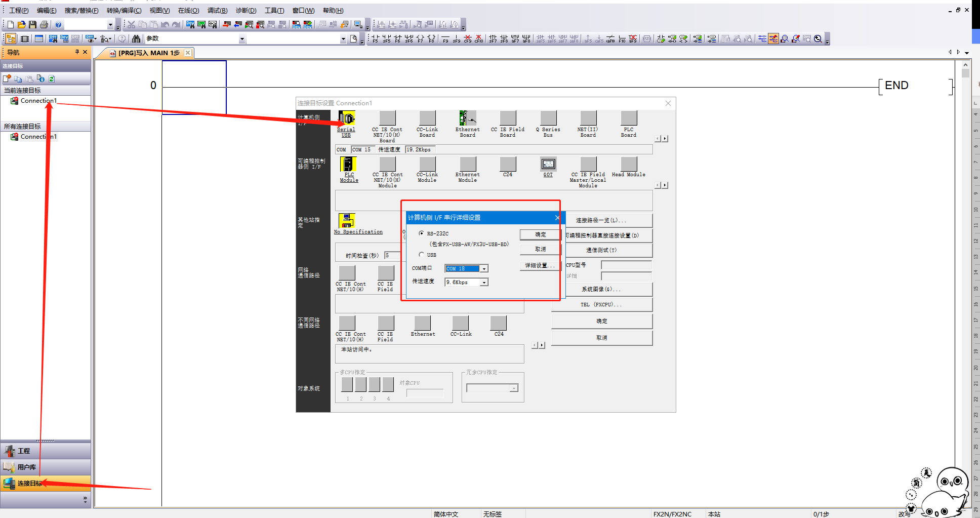The height and width of the screenshot is (518, 980).
Task: Click the PLC Module icon
Action: point(348,164)
